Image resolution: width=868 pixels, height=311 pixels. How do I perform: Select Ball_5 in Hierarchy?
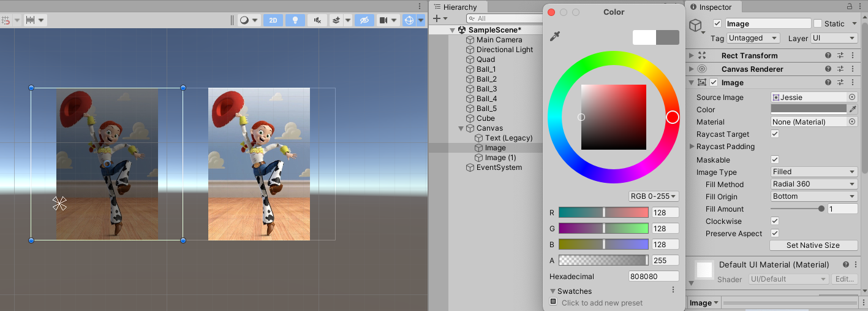486,109
